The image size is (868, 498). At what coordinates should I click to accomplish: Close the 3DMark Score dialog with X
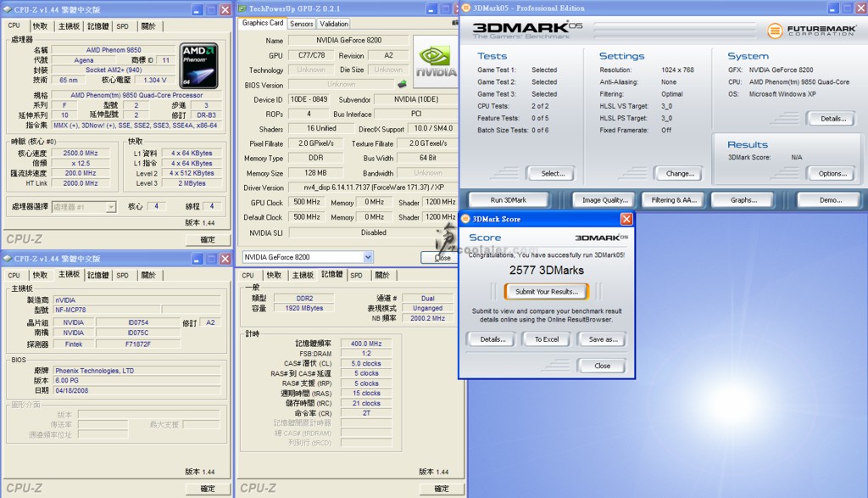point(626,219)
